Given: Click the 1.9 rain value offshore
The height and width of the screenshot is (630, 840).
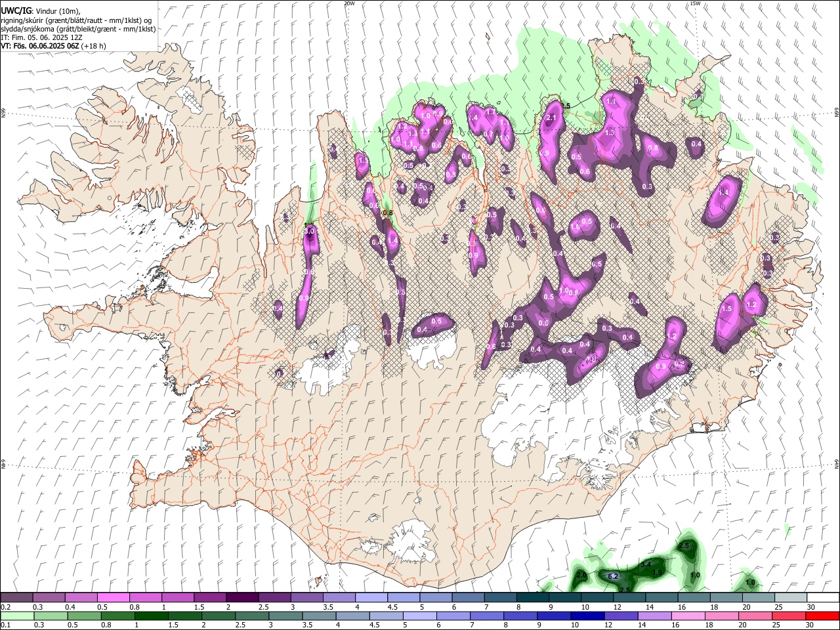Looking at the screenshot, I should pyautogui.click(x=658, y=573).
